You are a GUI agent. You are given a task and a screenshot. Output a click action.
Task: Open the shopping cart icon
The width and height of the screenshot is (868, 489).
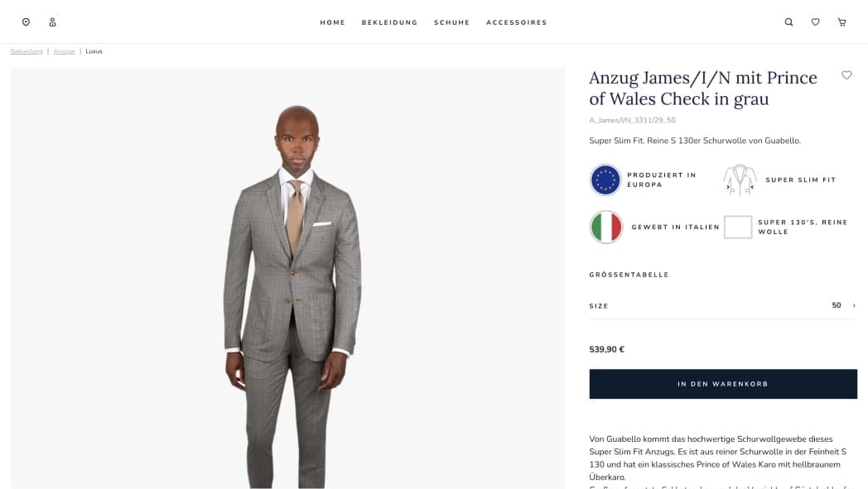tap(841, 22)
